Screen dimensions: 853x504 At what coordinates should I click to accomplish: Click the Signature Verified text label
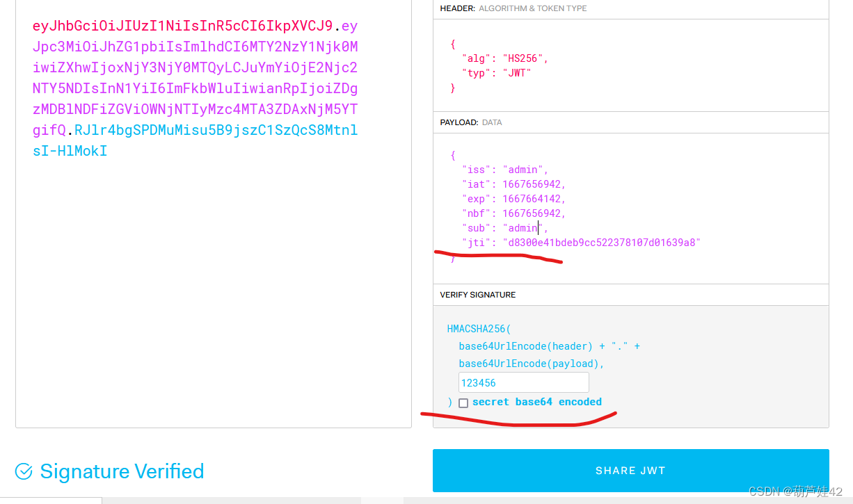coord(122,471)
